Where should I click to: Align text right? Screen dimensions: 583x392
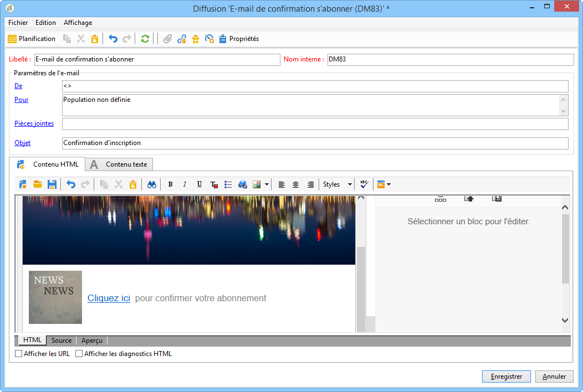click(310, 184)
